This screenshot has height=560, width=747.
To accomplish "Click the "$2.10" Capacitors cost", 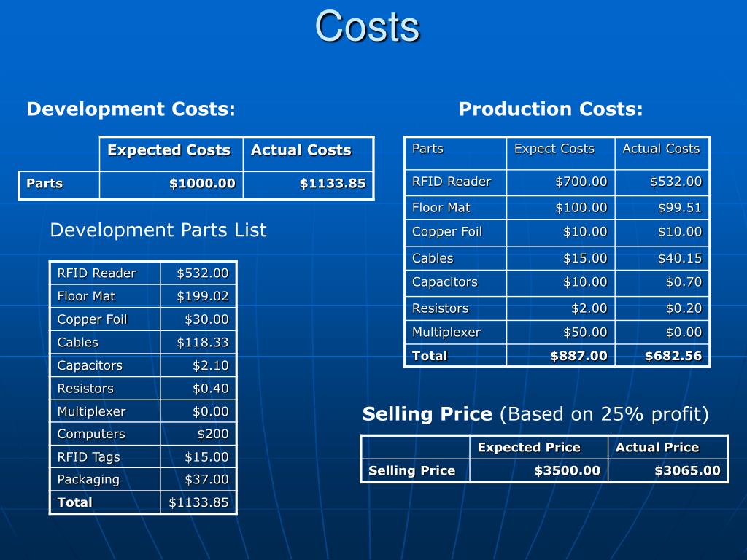I will (x=211, y=365).
